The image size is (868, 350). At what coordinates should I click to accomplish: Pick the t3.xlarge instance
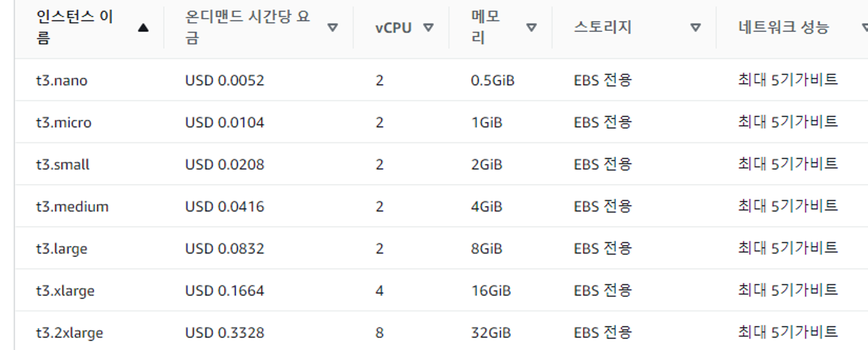[x=65, y=291]
